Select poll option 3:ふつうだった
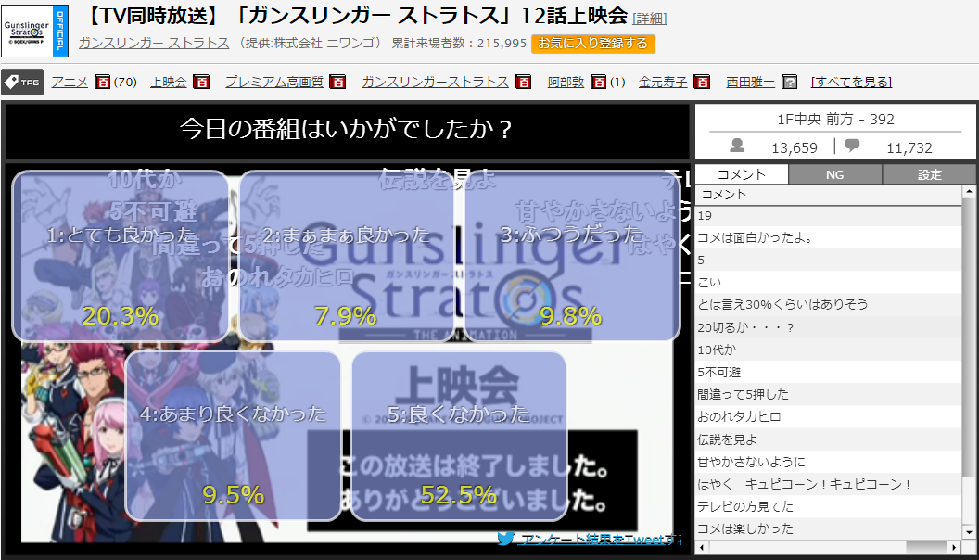This screenshot has width=979, height=560. click(572, 256)
